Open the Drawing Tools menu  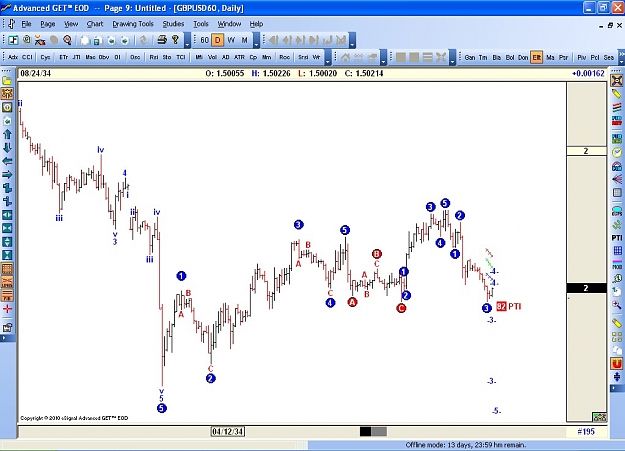pyautogui.click(x=133, y=24)
